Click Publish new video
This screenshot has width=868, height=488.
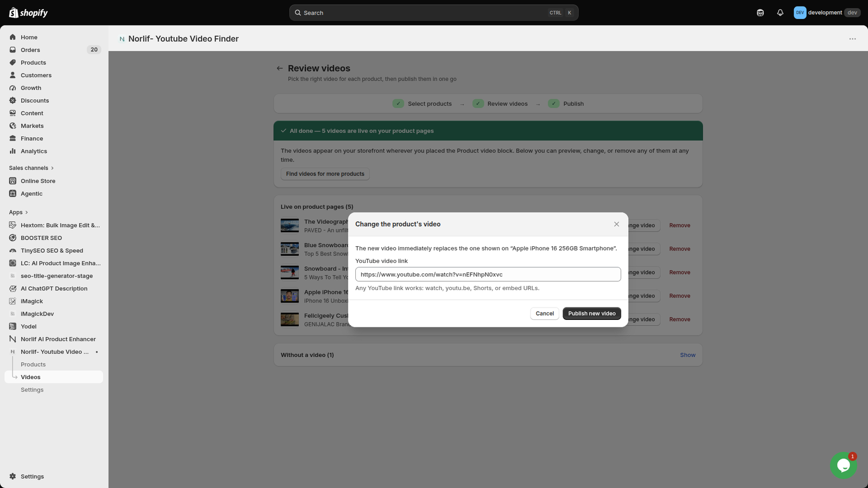coord(592,313)
